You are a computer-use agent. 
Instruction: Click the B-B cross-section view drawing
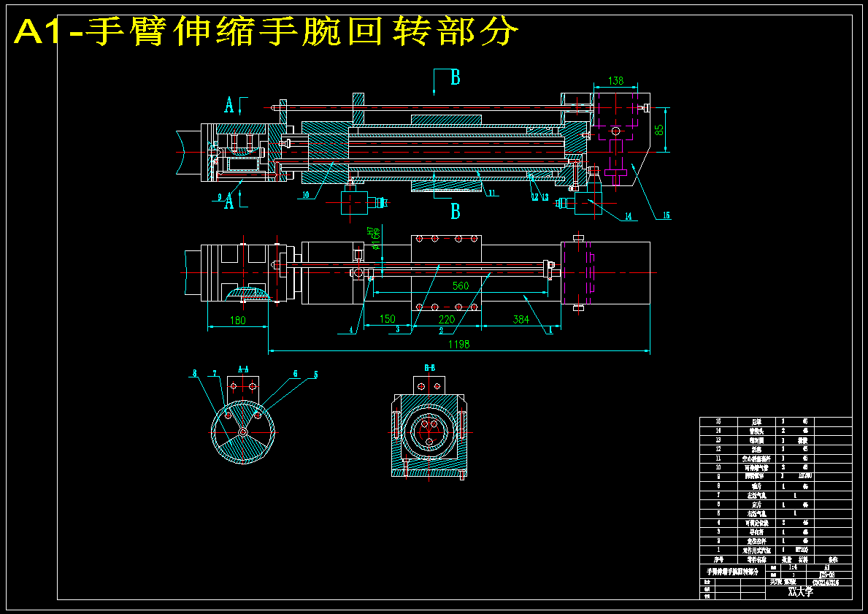(429, 427)
